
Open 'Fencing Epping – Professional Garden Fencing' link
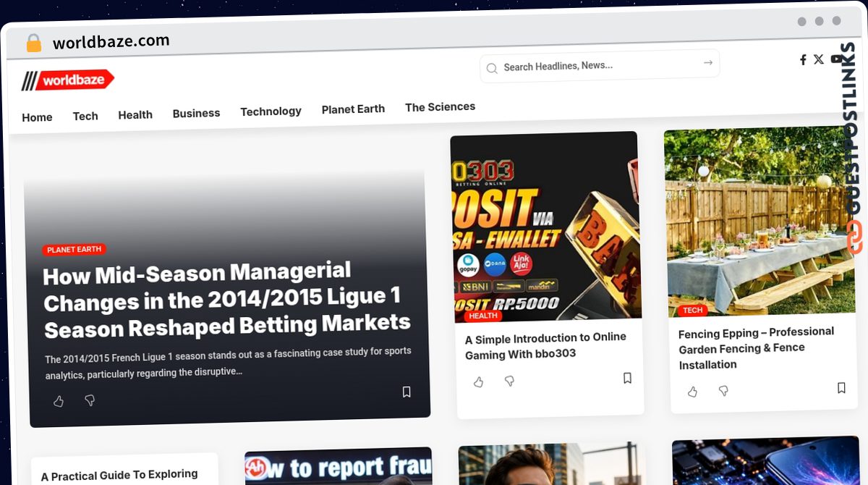pyautogui.click(x=756, y=348)
